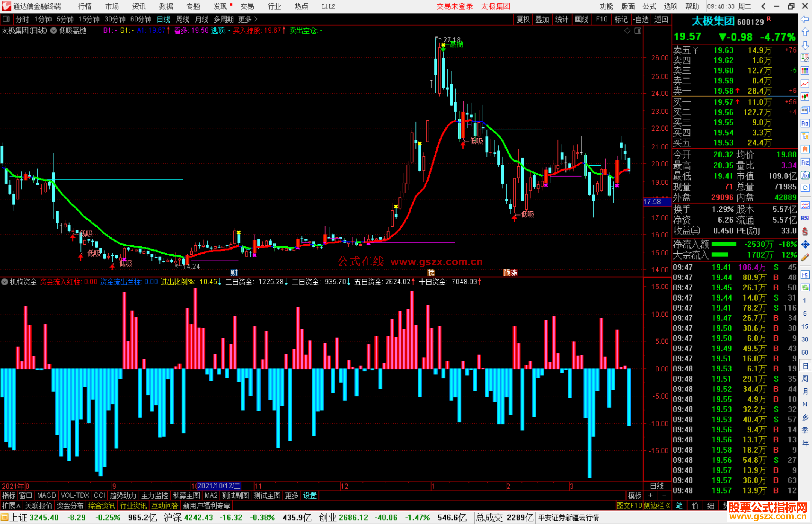The image size is (812, 524).
Task: Open the 数据 menu
Action: 166,6
